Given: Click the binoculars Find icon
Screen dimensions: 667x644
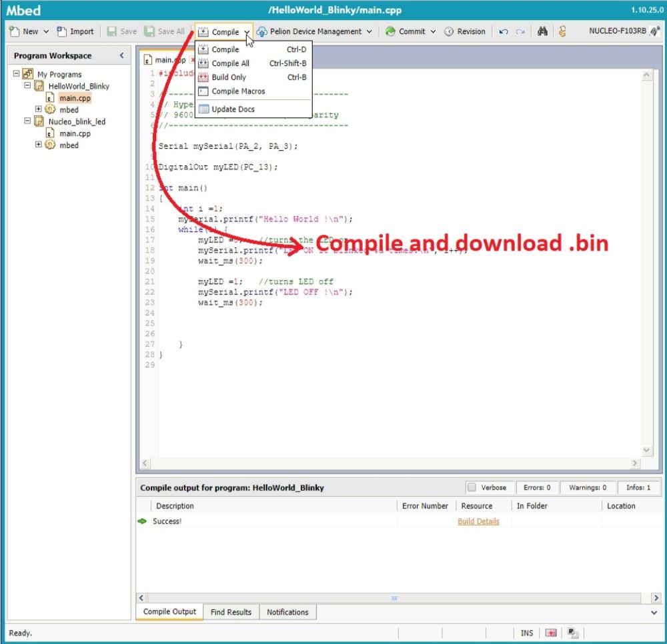Looking at the screenshot, I should [x=542, y=31].
